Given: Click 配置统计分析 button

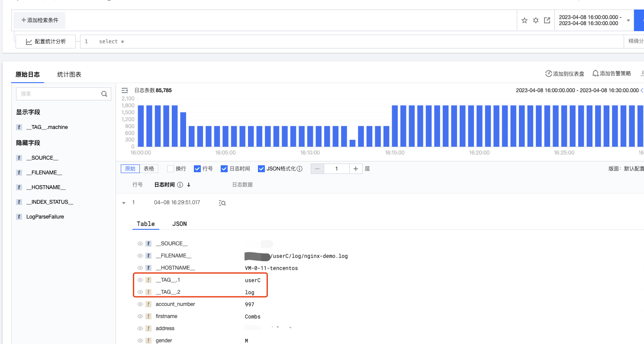Looking at the screenshot, I should click(x=46, y=42).
